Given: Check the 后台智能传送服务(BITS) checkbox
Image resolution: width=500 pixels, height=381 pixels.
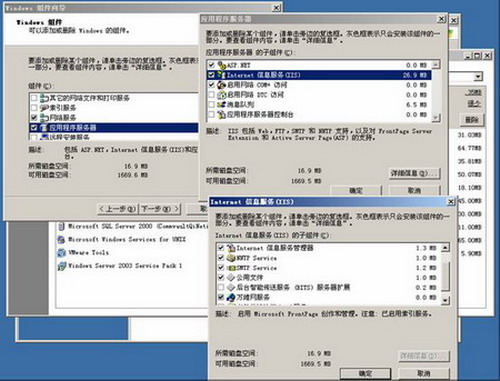Looking at the screenshot, I should (221, 287).
